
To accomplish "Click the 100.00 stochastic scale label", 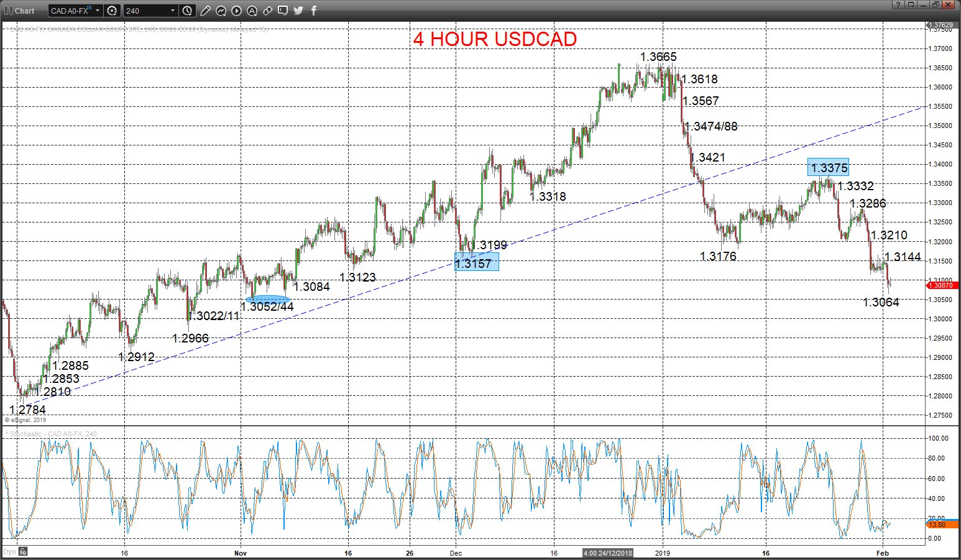I will pos(938,438).
